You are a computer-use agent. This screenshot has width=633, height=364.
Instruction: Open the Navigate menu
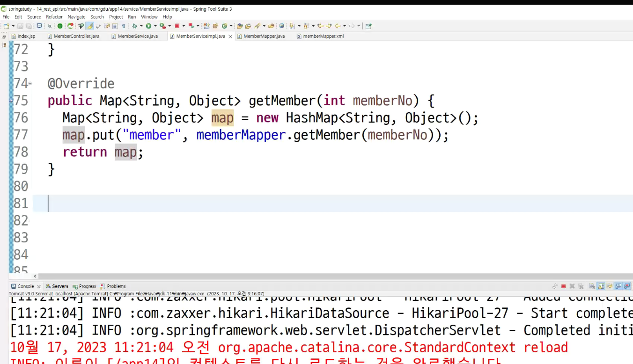click(76, 17)
